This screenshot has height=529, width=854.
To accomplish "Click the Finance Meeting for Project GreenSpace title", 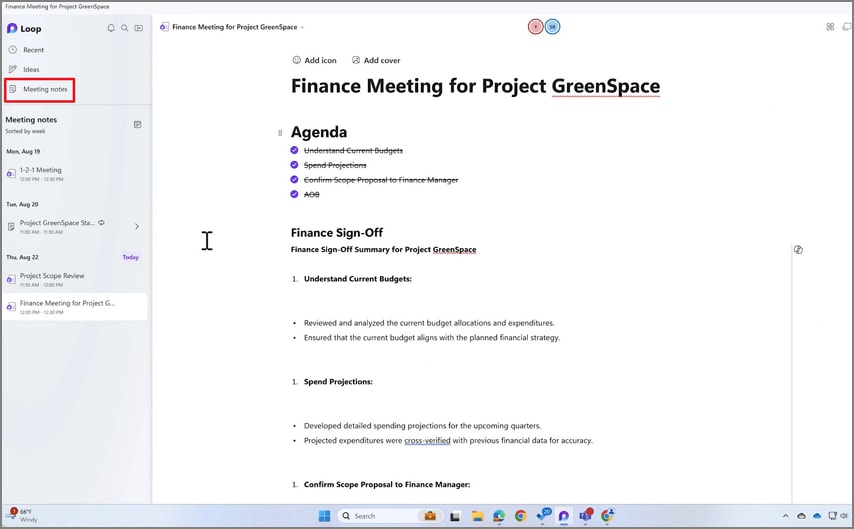I will [475, 86].
